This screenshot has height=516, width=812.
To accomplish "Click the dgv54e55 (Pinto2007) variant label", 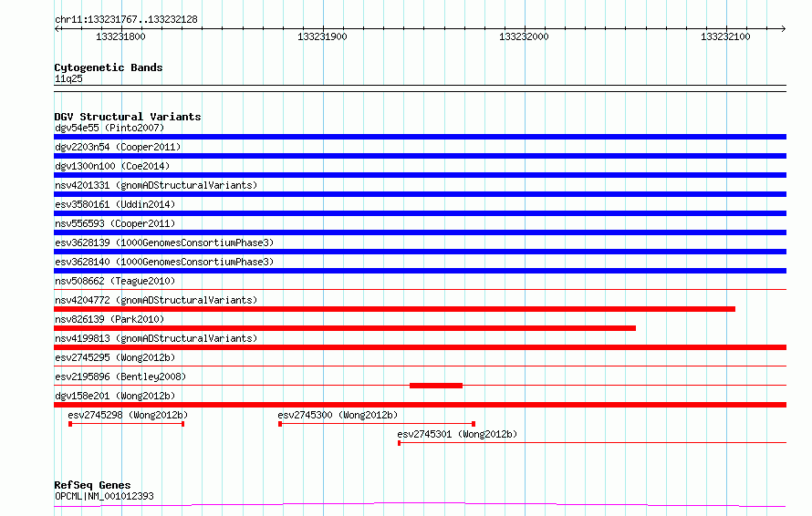I will coord(109,128).
